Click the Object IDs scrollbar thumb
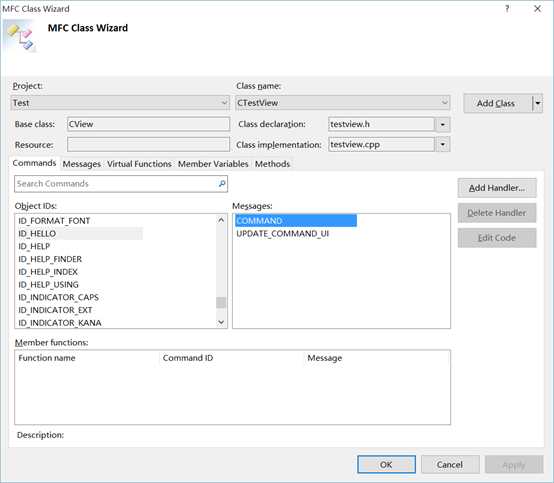 click(x=221, y=302)
